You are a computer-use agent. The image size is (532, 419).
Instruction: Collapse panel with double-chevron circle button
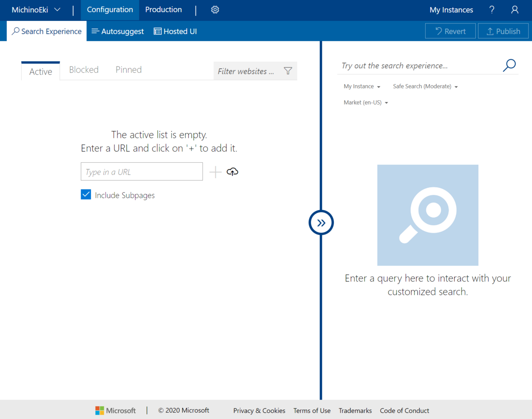(321, 223)
